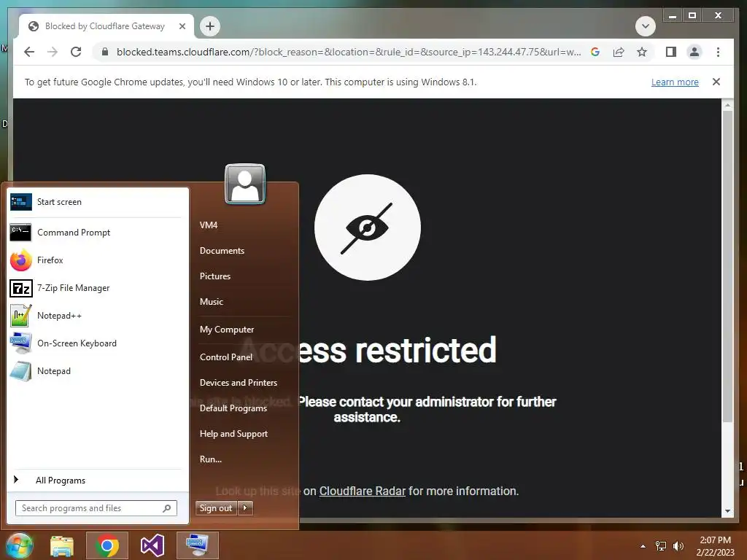Launch Visual Studio from the taskbar

[152, 545]
